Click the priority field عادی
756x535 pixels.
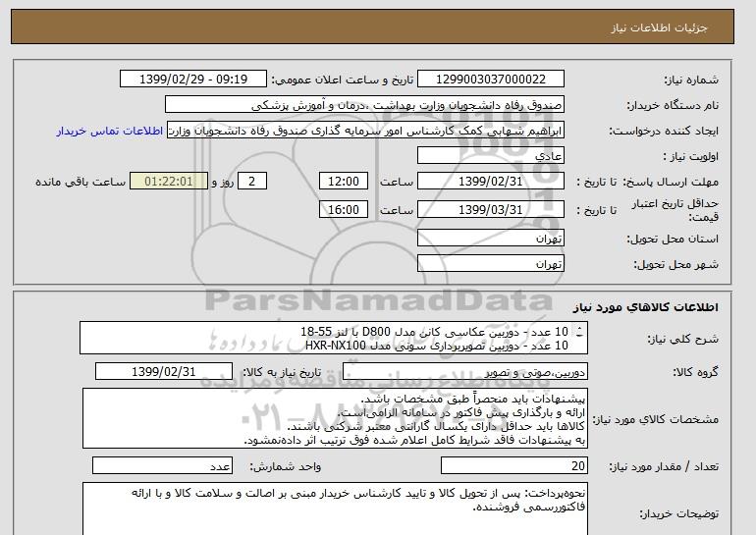tap(490, 156)
